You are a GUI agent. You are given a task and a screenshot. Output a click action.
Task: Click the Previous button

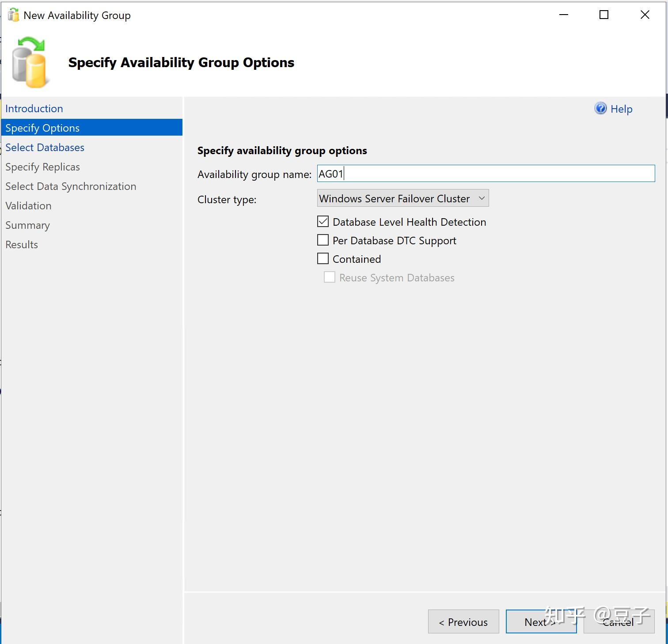click(x=463, y=621)
